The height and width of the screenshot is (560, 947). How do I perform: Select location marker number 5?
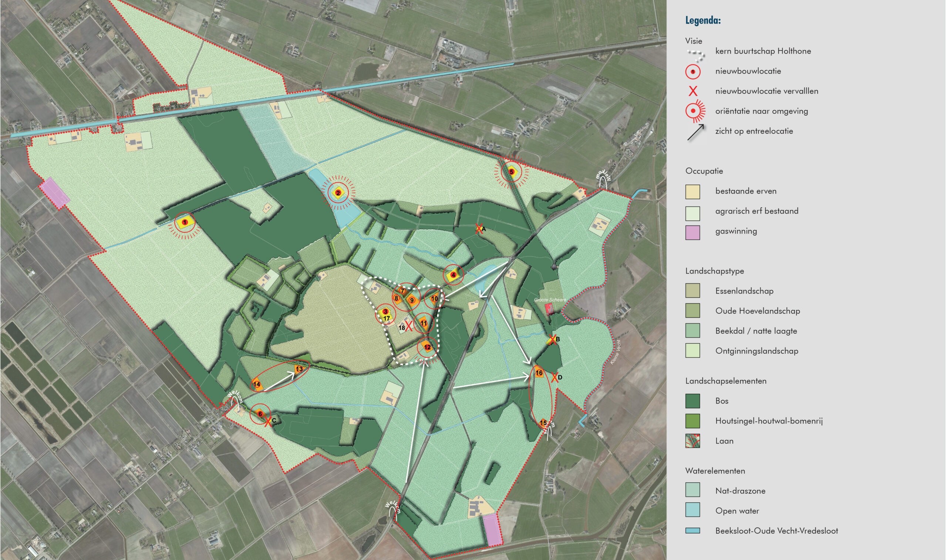[511, 172]
